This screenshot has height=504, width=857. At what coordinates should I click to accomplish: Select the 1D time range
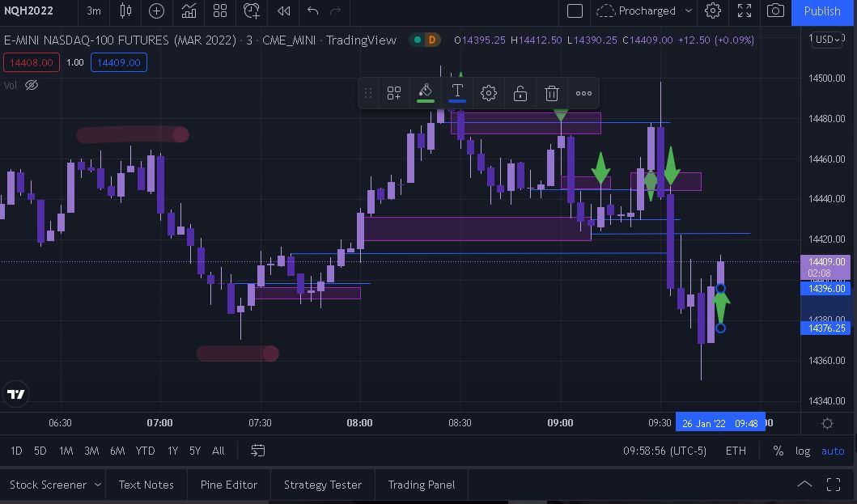click(16, 451)
